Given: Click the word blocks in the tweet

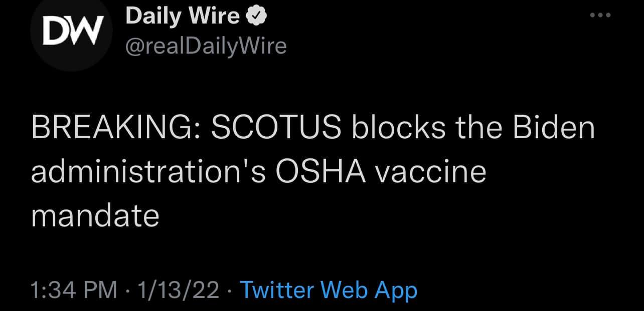Looking at the screenshot, I should click(x=398, y=129).
